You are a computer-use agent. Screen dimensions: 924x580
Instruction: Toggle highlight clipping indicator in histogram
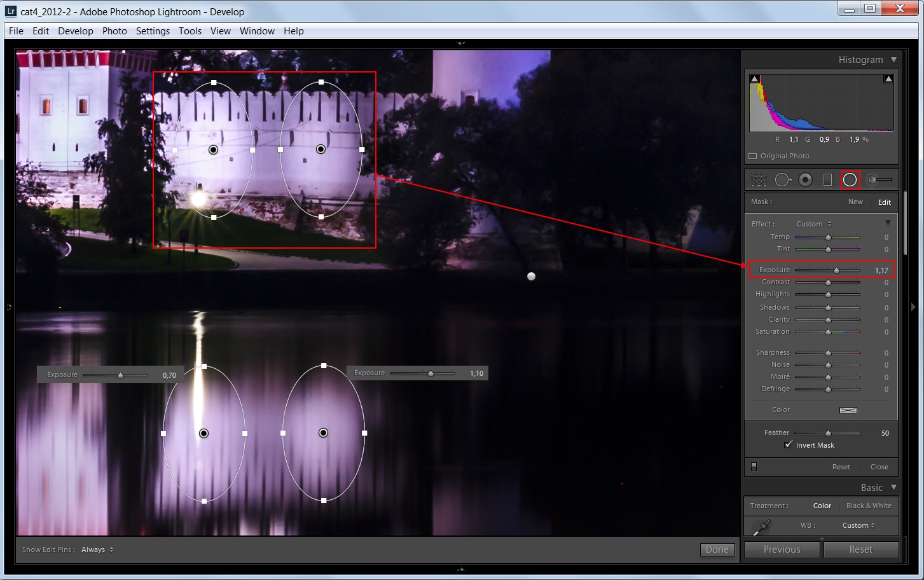click(x=888, y=79)
